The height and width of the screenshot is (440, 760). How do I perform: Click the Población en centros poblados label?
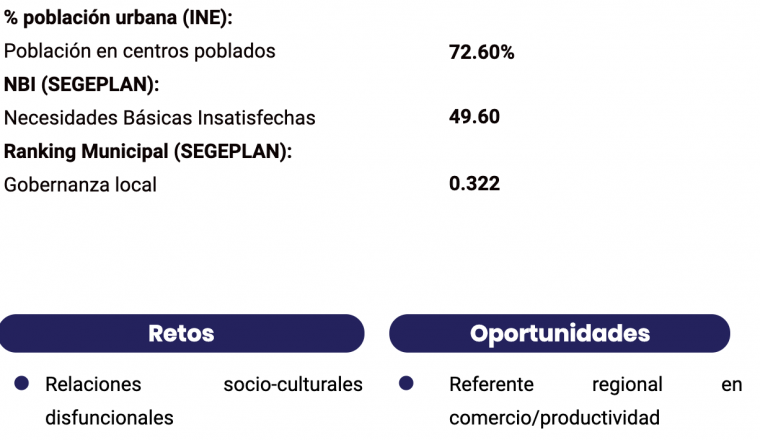(x=139, y=51)
